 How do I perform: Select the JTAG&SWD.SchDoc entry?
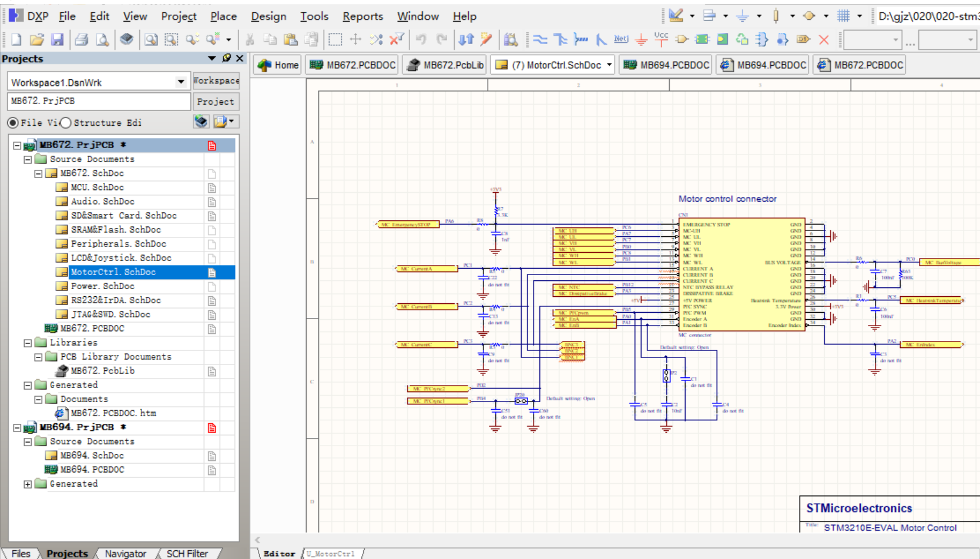[110, 314]
